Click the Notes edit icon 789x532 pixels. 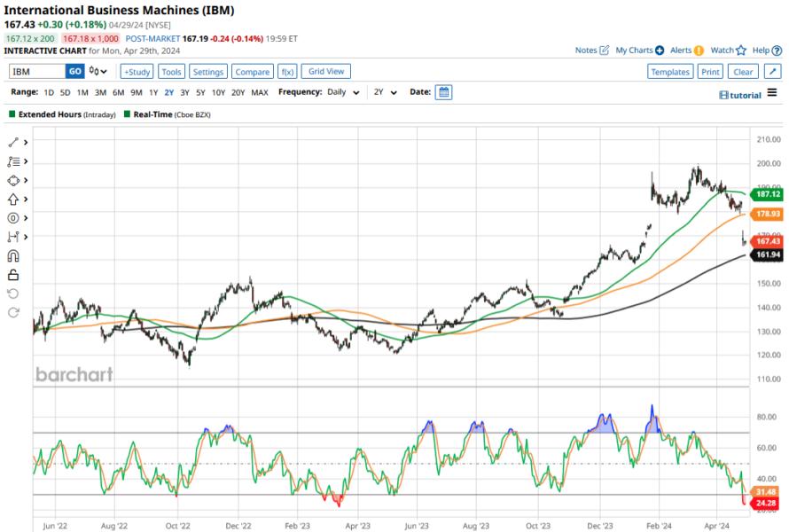tap(605, 51)
